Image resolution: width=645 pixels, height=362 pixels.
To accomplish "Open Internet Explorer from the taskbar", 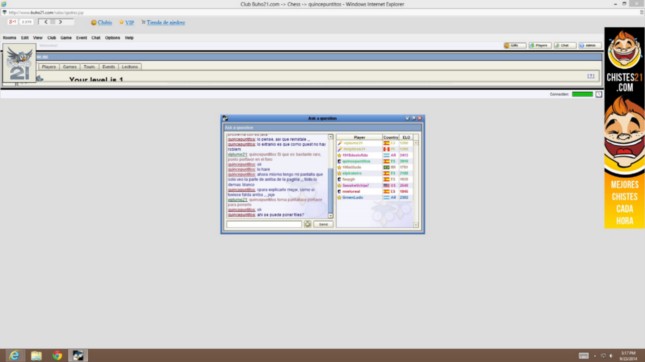I will [14, 355].
